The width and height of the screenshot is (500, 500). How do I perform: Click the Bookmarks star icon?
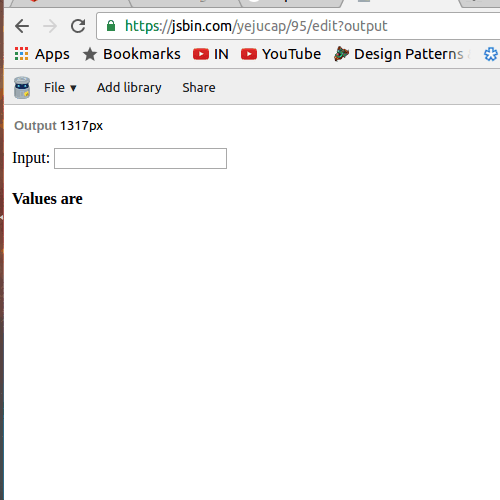tap(90, 54)
